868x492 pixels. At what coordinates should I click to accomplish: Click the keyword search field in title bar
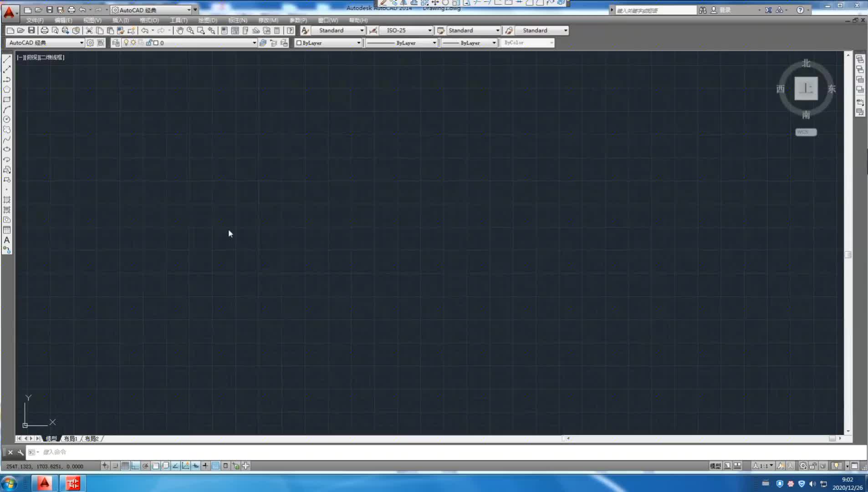click(x=656, y=10)
